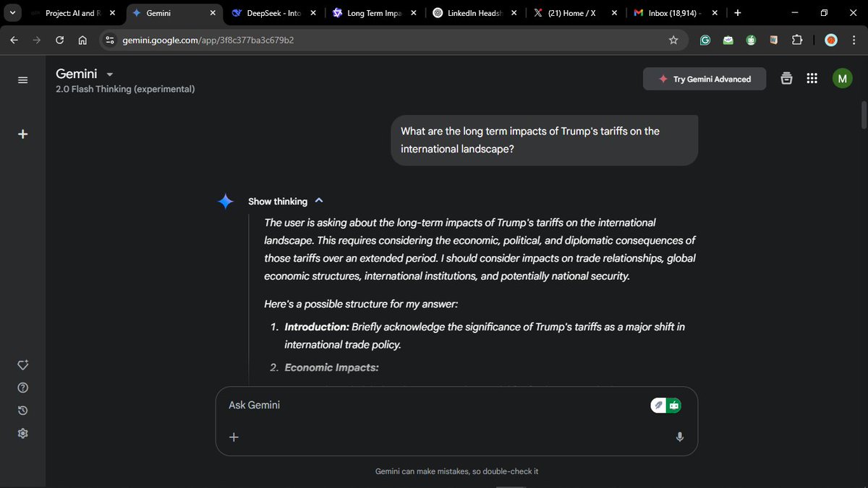Click Try Gemini Advanced button
Screen dimensions: 868x488
[705, 80]
